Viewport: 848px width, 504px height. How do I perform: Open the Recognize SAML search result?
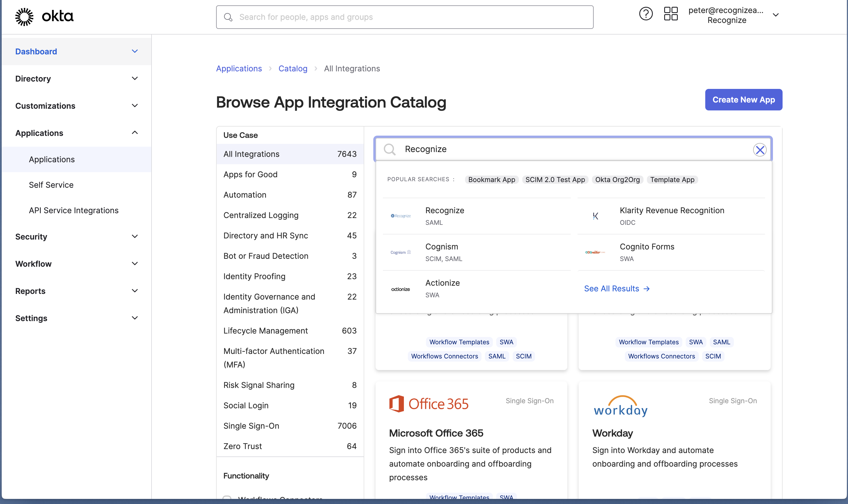pyautogui.click(x=476, y=216)
